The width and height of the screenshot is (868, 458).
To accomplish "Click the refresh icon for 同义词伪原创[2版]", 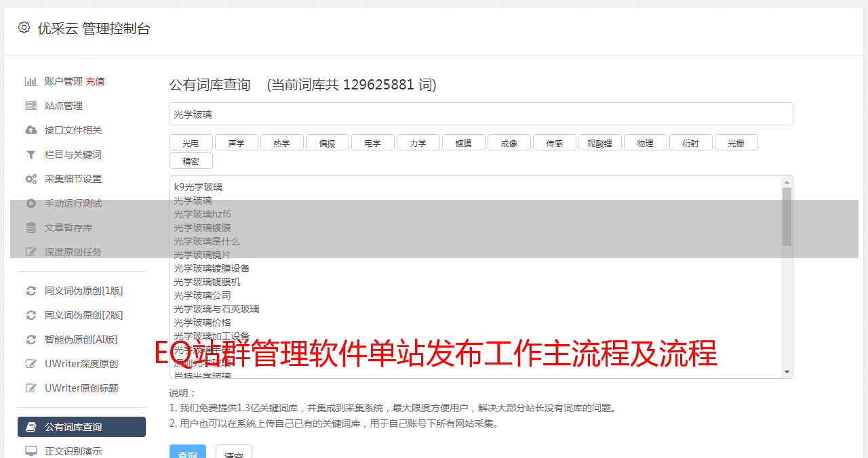I will tap(31, 315).
